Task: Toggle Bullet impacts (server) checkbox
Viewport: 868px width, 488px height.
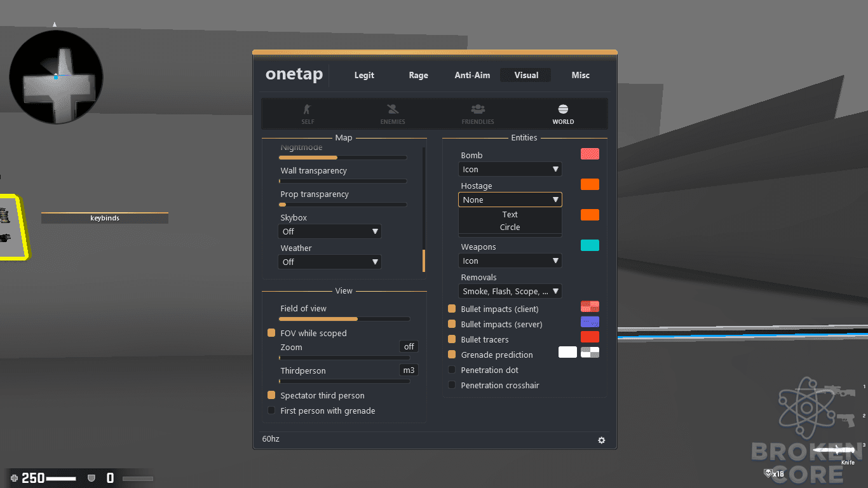Action: pos(452,324)
